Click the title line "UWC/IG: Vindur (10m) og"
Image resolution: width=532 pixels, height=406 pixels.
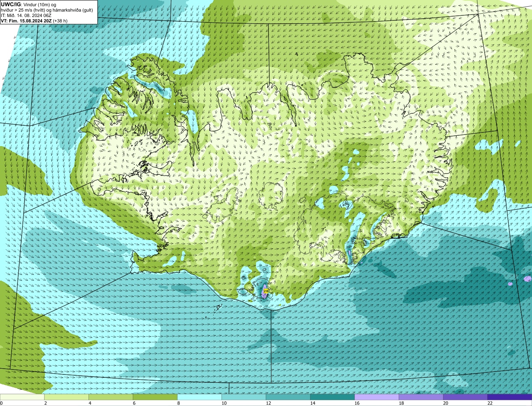tap(29, 4)
